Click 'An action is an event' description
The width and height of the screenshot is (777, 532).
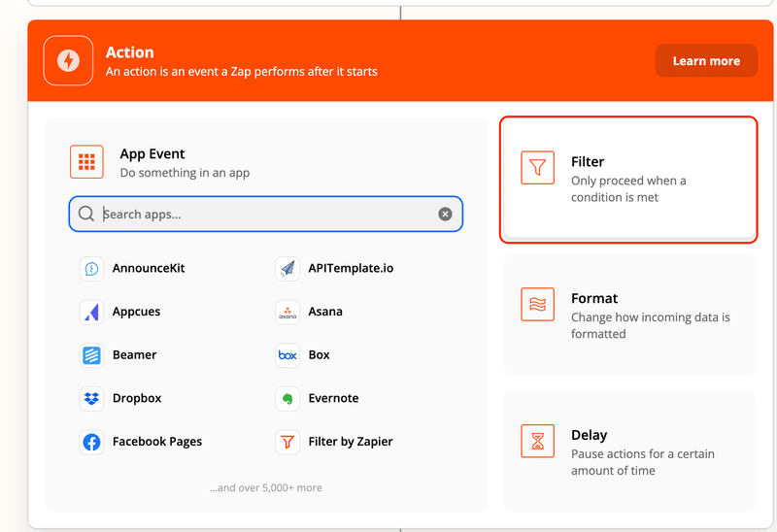(241, 72)
